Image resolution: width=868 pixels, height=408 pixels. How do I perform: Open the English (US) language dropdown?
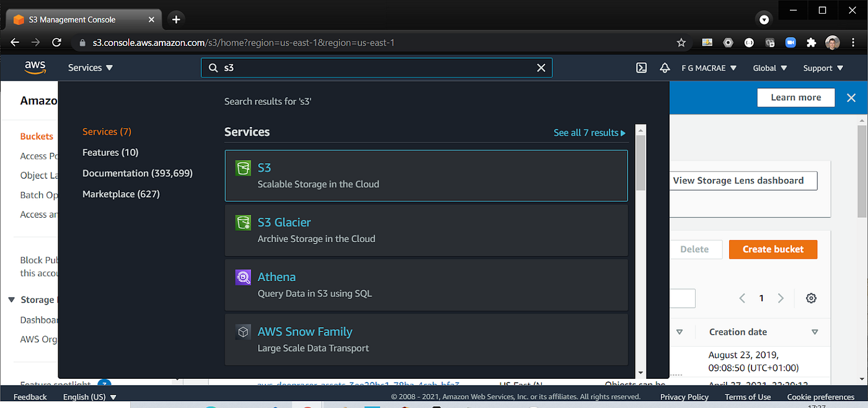90,397
